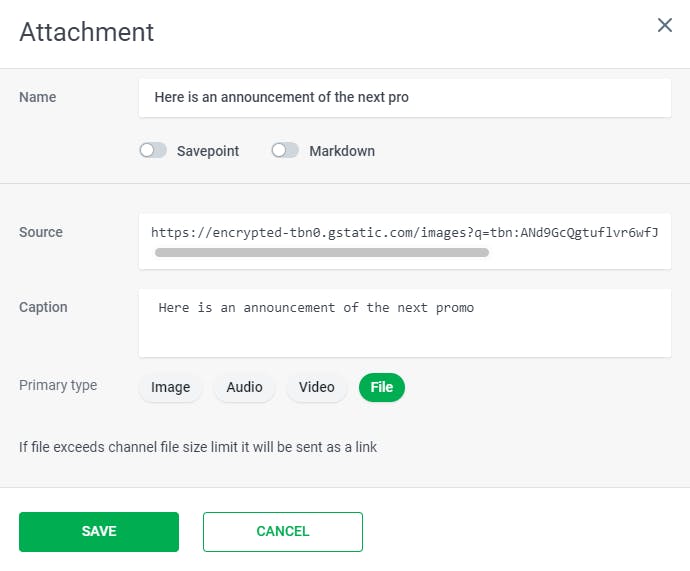690x571 pixels.
Task: Turn on the Markdown toggle switch
Action: 285,151
